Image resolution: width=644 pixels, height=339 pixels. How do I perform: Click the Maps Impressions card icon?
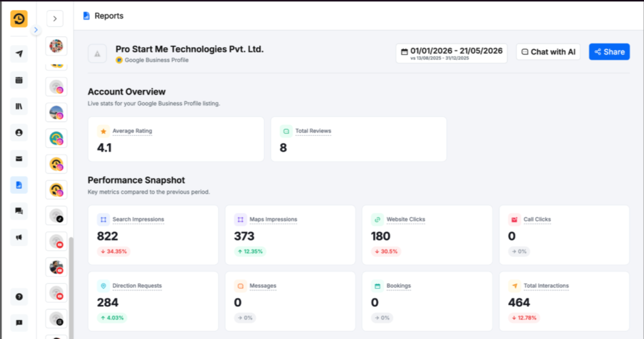(241, 220)
